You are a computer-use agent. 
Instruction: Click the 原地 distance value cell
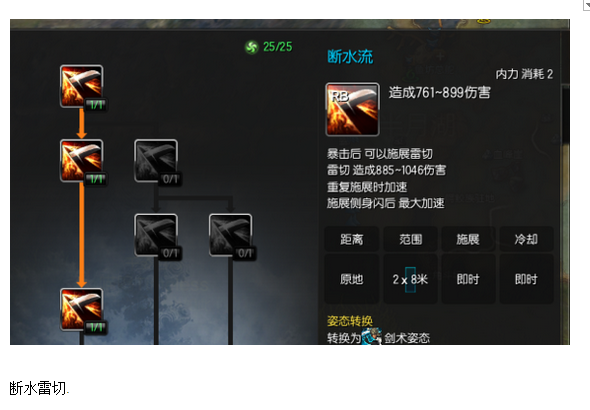tap(352, 279)
